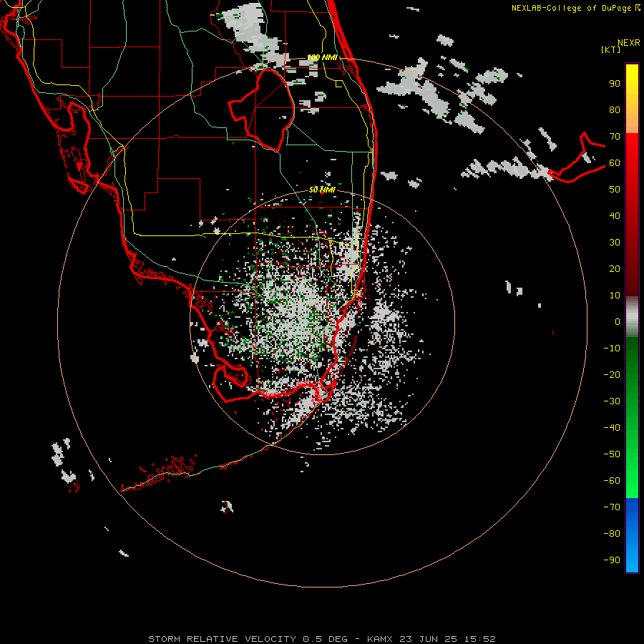Click the 40 value on the velocity scale

[615, 216]
